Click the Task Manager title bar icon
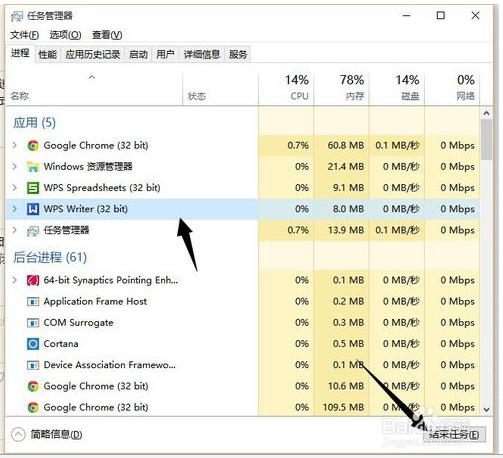 pos(17,16)
